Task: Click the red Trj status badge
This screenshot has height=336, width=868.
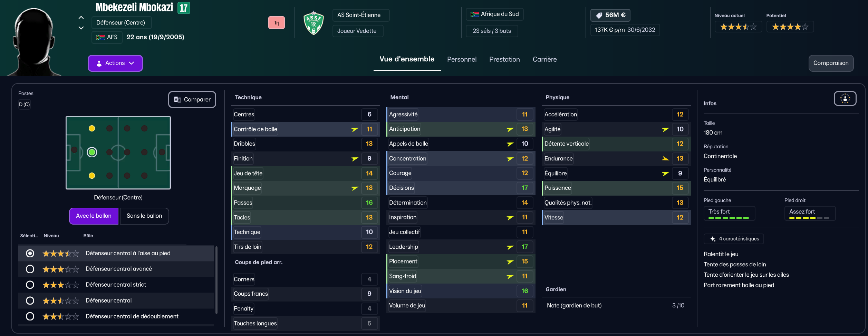Action: (x=277, y=23)
